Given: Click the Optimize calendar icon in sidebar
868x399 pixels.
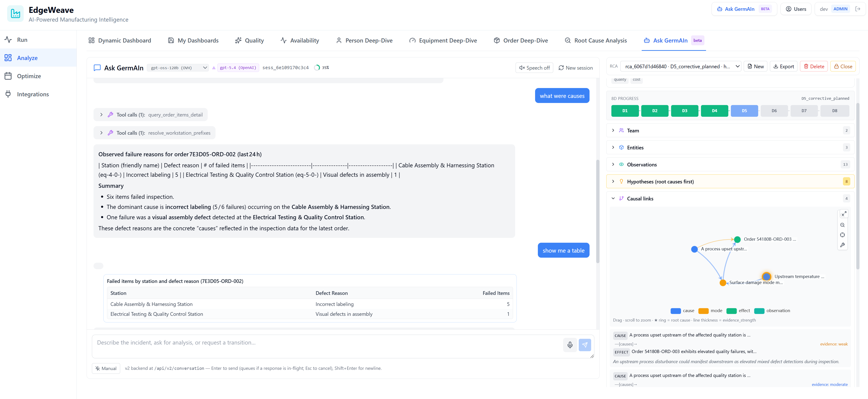Looking at the screenshot, I should pyautogui.click(x=8, y=76).
